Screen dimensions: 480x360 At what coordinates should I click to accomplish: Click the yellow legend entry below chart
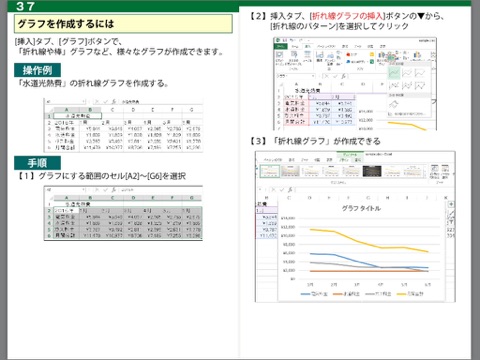(410, 294)
